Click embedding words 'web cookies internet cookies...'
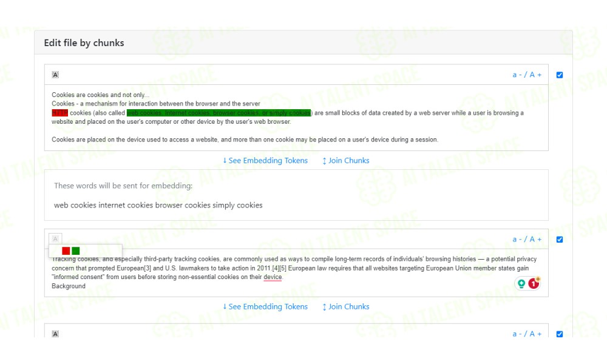 [x=158, y=205]
